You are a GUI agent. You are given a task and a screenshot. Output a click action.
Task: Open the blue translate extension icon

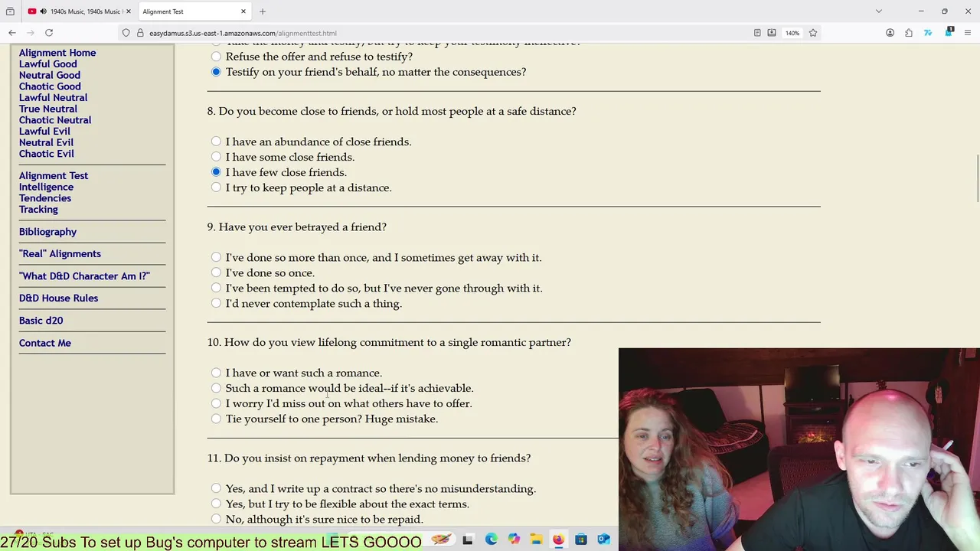pos(928,33)
